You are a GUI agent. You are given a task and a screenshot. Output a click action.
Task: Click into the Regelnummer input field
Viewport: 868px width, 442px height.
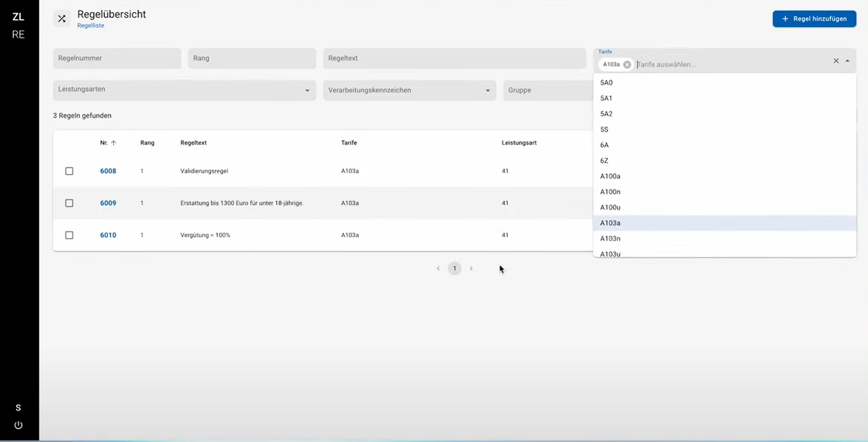pos(117,59)
